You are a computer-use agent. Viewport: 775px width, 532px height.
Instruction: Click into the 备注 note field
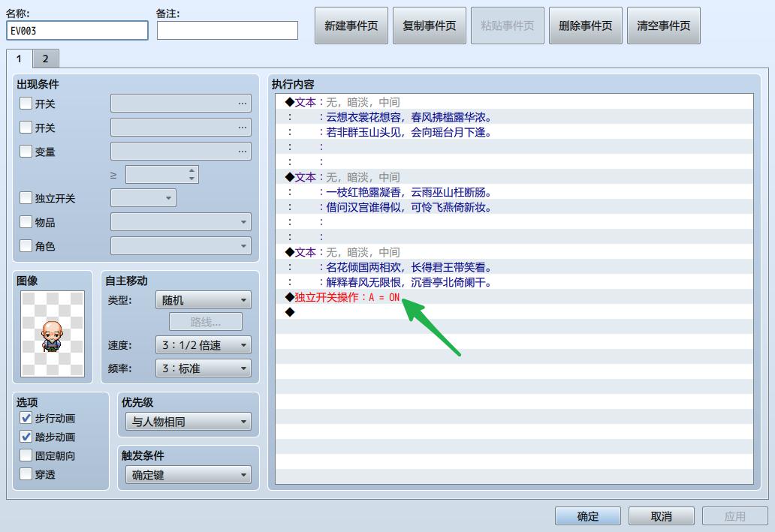click(228, 31)
